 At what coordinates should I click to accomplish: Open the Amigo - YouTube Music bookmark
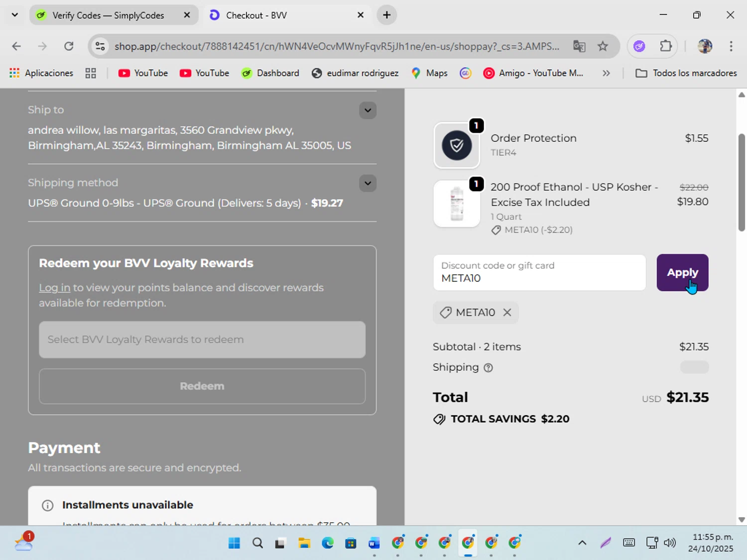(533, 73)
